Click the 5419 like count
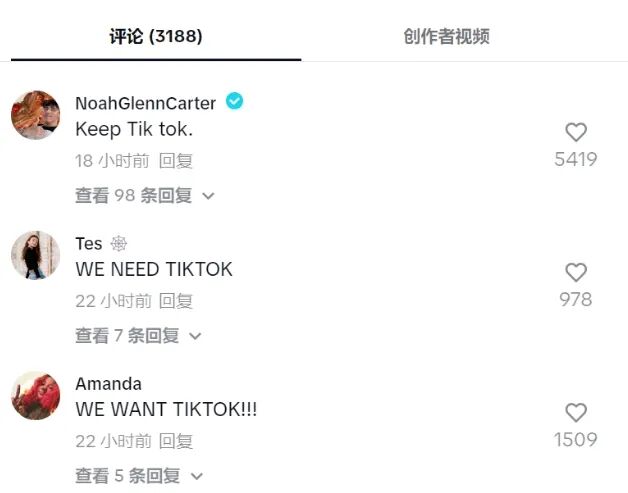 (576, 159)
